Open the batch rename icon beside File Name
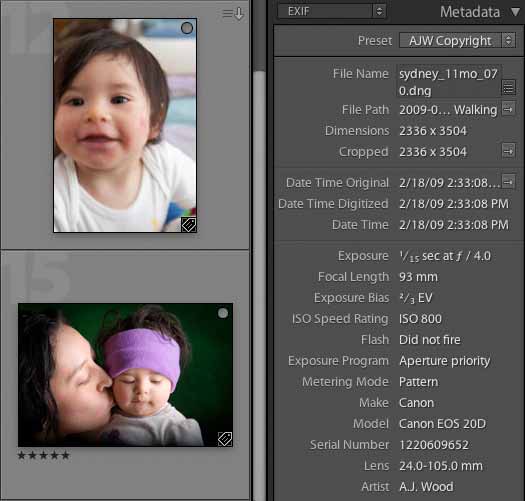This screenshot has width=525, height=501. tap(508, 88)
